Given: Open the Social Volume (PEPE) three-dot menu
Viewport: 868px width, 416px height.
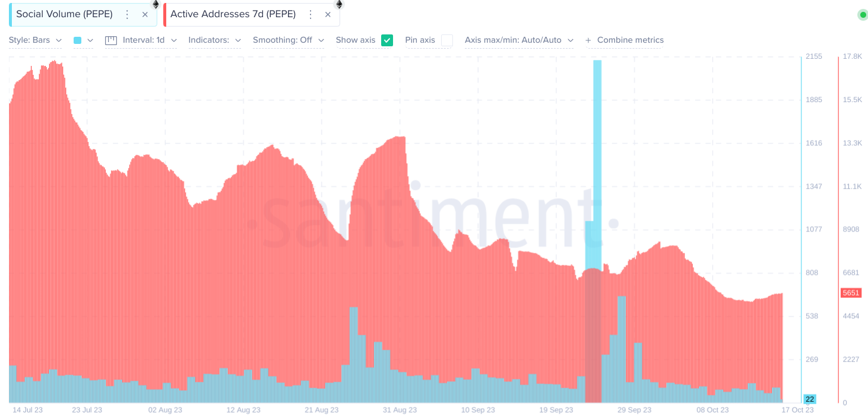Looking at the screenshot, I should [127, 14].
